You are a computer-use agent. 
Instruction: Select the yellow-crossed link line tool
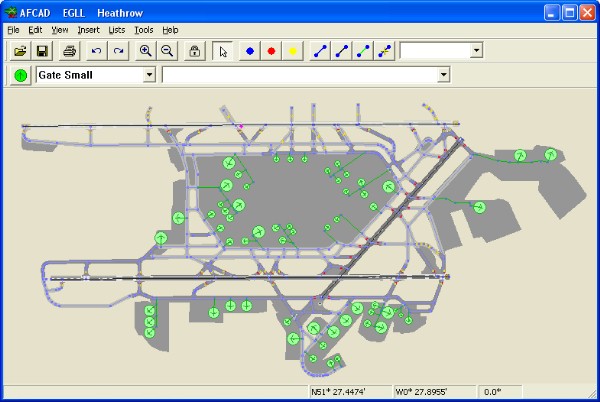tap(385, 51)
